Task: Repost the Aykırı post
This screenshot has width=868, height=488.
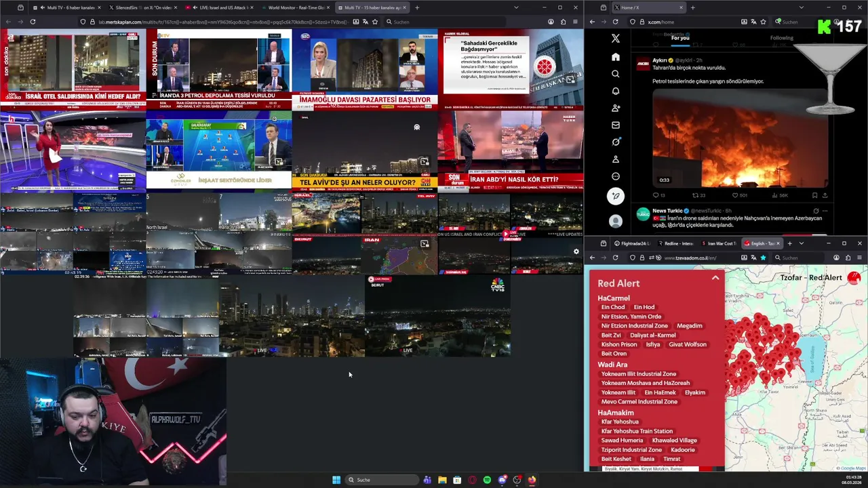Action: tap(698, 195)
